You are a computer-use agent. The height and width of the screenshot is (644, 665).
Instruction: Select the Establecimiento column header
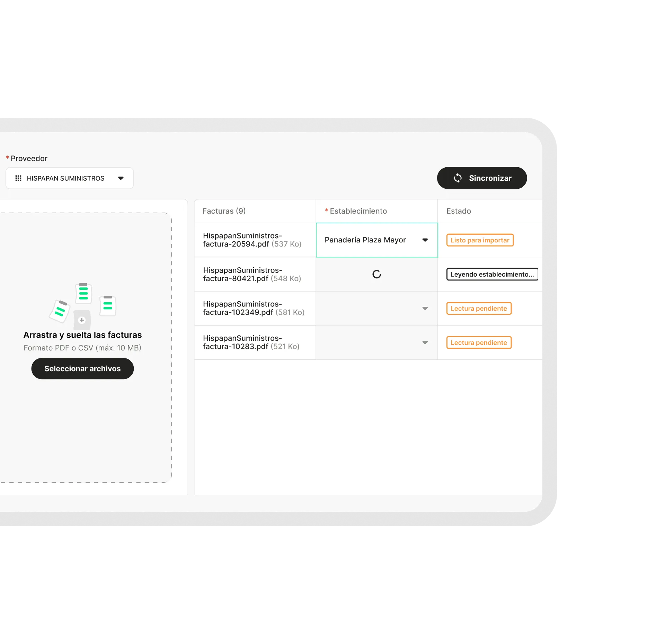click(x=358, y=211)
